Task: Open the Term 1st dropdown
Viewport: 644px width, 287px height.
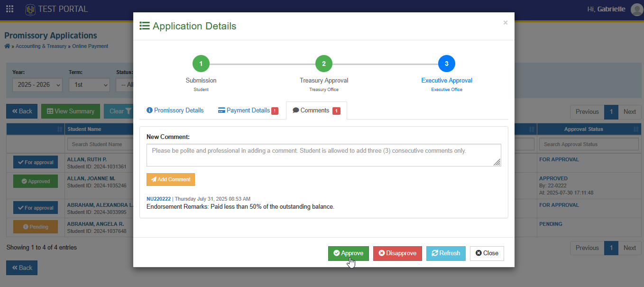Action: pos(89,84)
